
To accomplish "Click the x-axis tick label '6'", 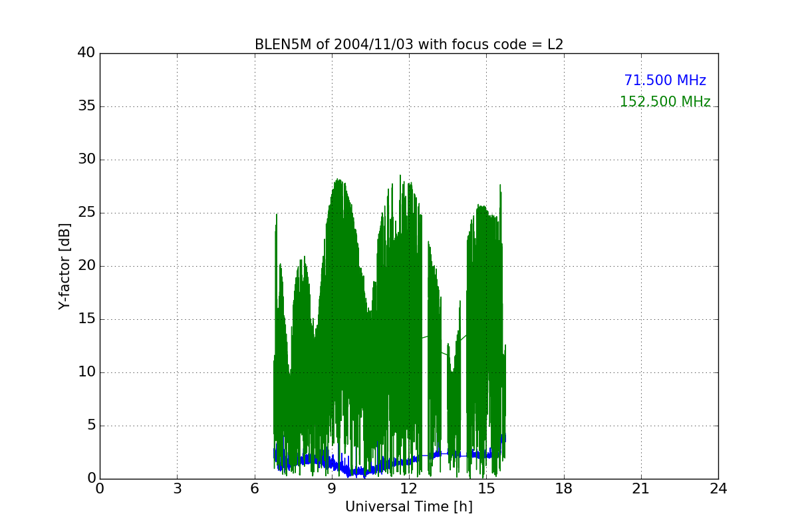I will tap(255, 489).
